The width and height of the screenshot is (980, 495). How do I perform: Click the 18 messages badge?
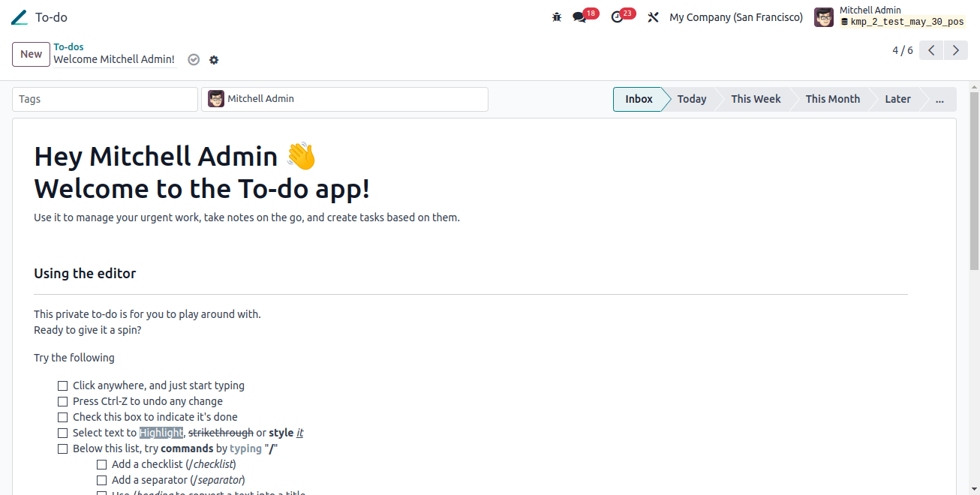(x=591, y=13)
